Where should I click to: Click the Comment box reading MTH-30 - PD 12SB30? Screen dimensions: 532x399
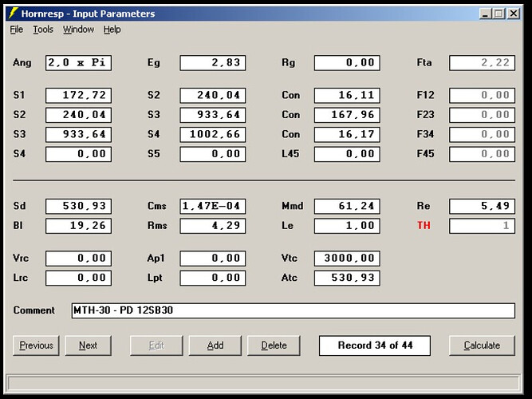coord(294,310)
